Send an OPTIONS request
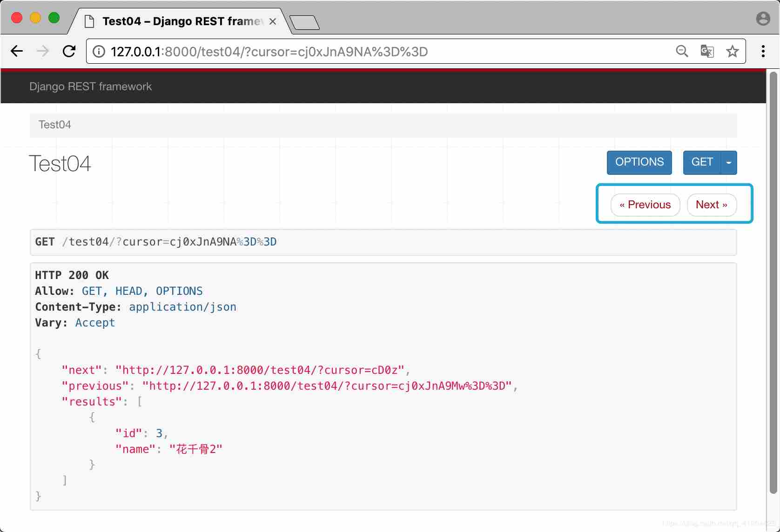Screen dimensions: 780x532 pos(639,162)
